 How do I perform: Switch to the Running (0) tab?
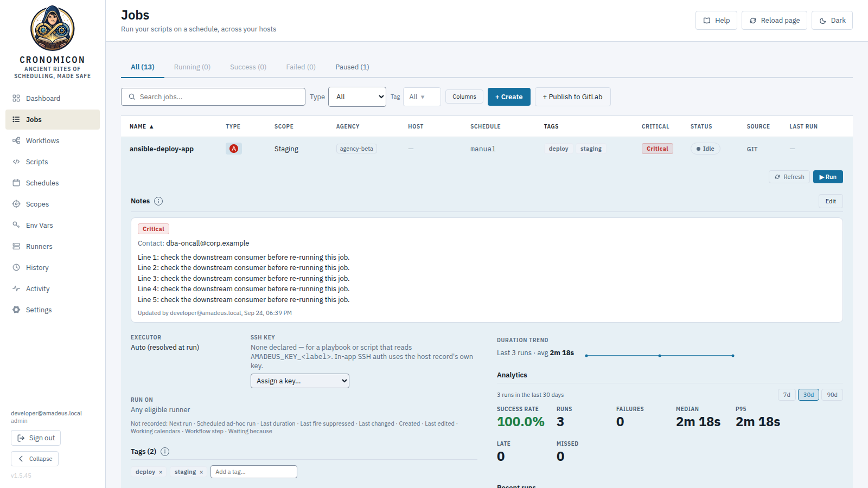click(192, 67)
